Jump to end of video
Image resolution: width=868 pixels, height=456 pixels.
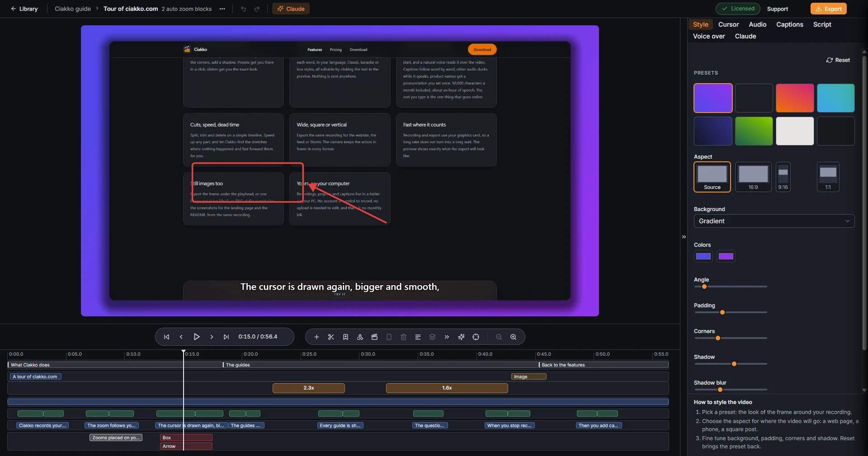click(x=226, y=337)
